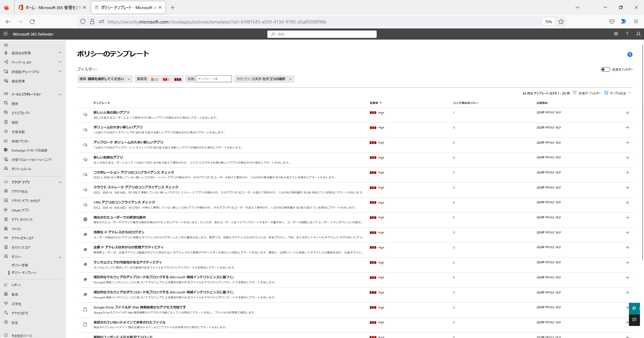
Task: Reload the page in Firefox
Action: (x=32, y=22)
